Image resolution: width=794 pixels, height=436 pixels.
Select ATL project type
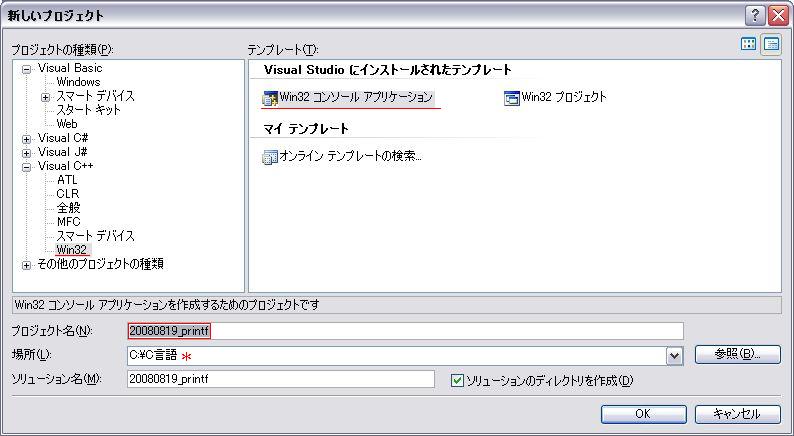coord(67,180)
